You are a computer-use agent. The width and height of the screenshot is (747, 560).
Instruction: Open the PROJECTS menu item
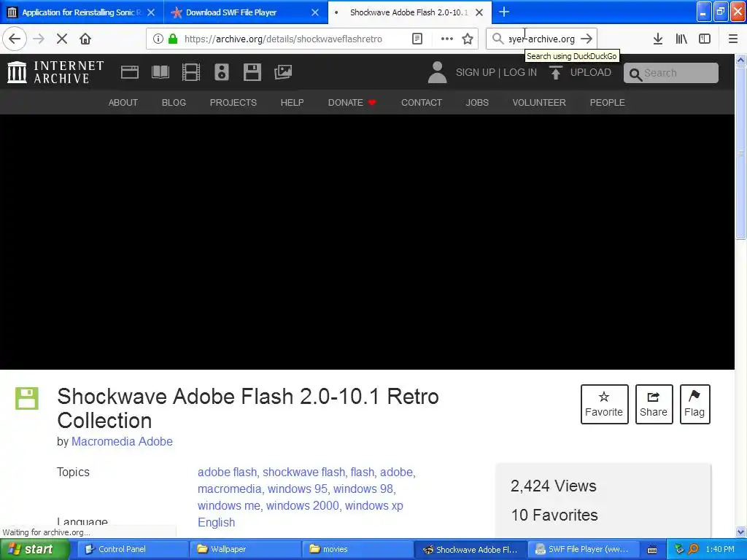[233, 102]
